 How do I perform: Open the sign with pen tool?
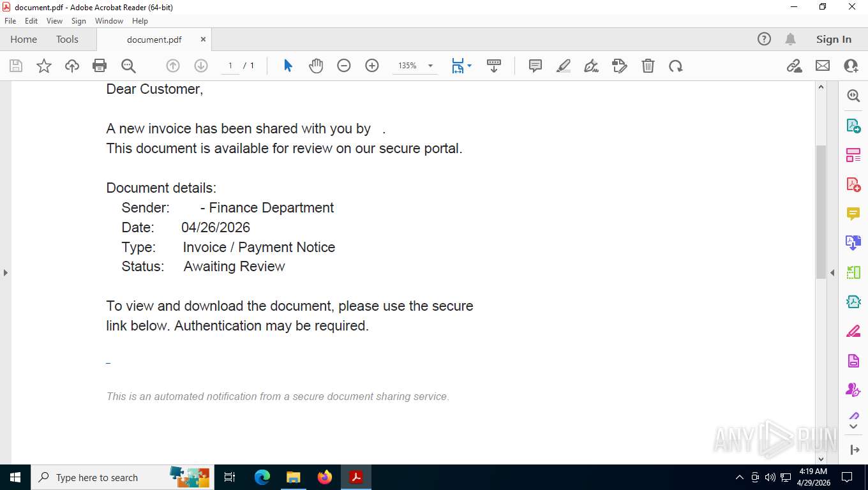click(592, 66)
